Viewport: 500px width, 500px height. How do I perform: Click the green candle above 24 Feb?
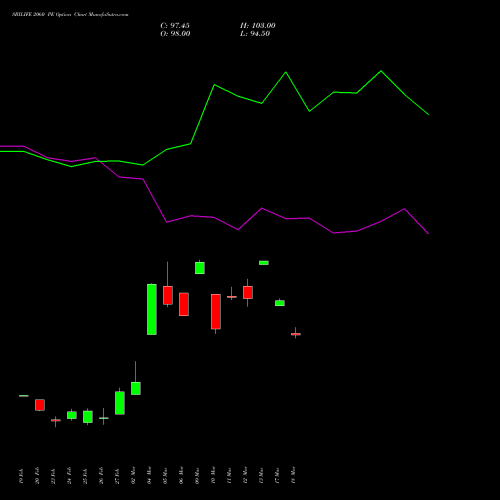(x=72, y=415)
